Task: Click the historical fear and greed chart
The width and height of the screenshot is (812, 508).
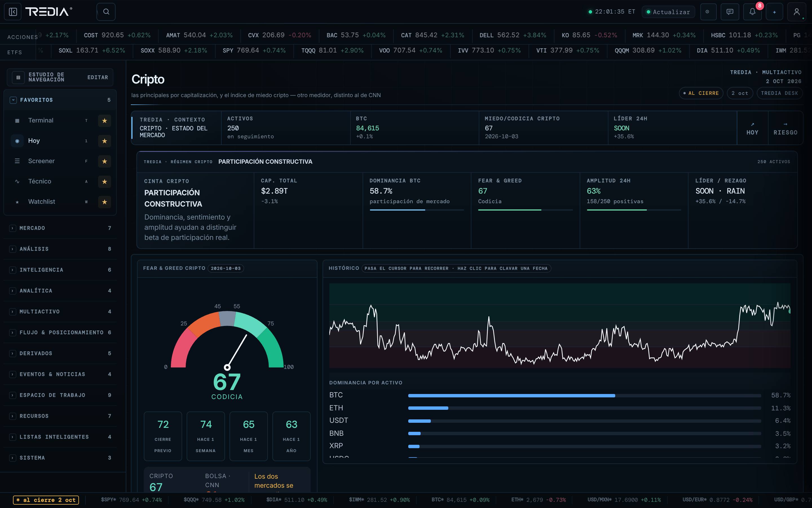Action: tap(560, 326)
